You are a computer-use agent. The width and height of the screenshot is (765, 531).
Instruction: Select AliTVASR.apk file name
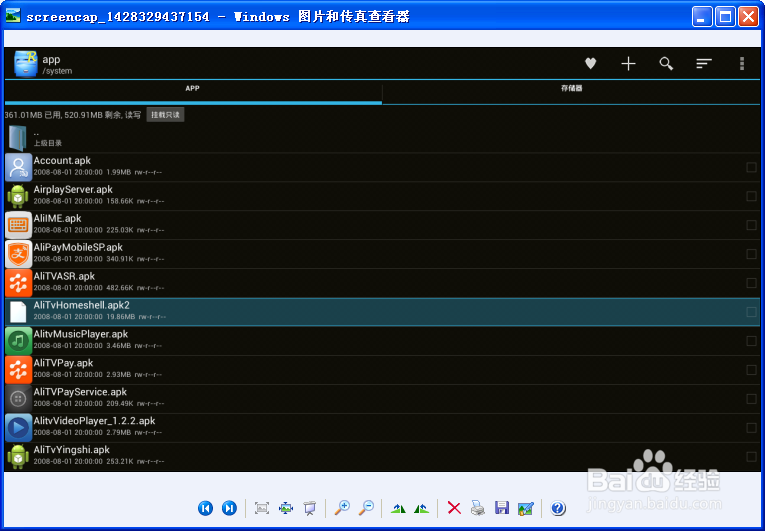64,276
